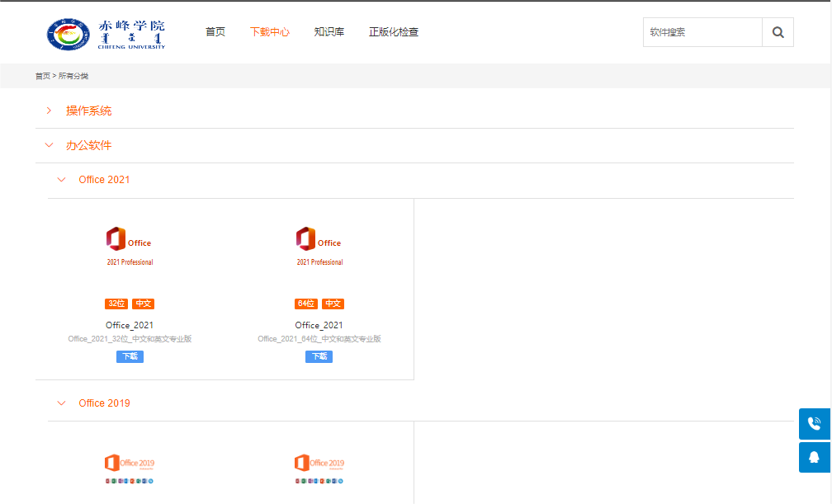The image size is (832, 504).
Task: Download Office_2021 64位 edition
Action: (x=319, y=356)
